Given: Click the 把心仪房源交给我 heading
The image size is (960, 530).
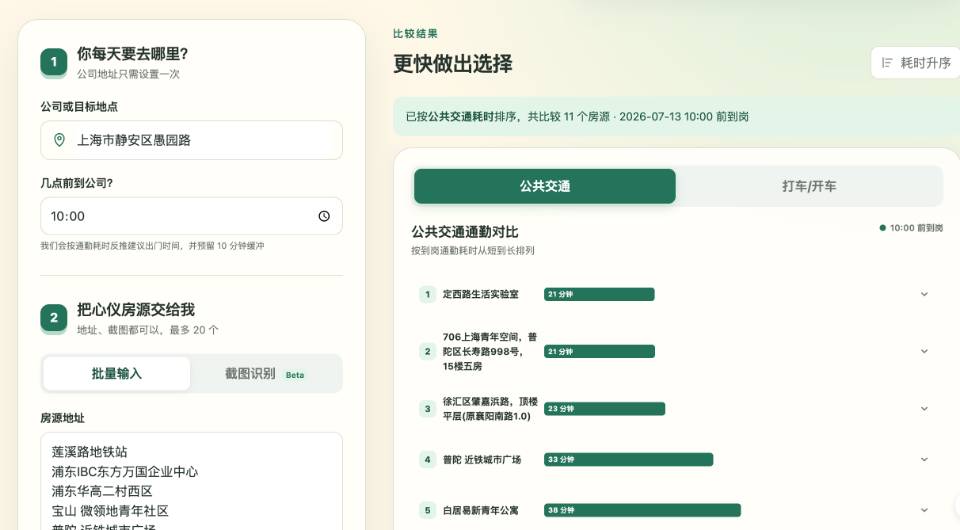Looking at the screenshot, I should click(136, 310).
